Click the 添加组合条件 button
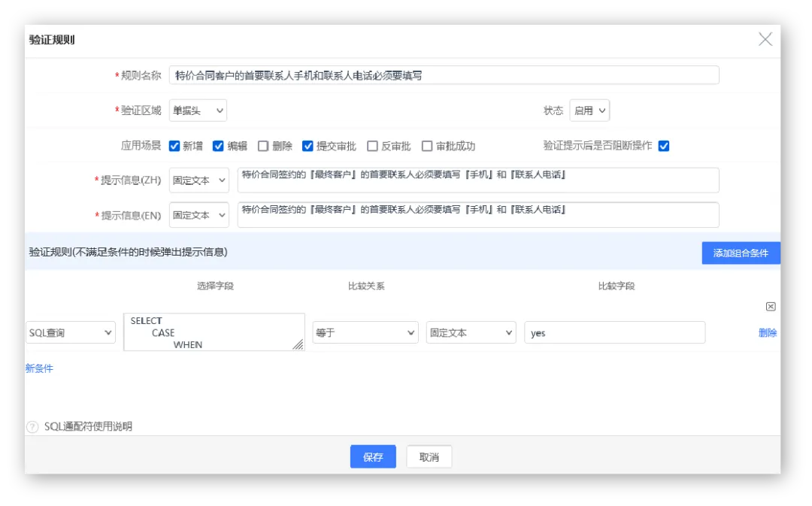 [x=741, y=253]
